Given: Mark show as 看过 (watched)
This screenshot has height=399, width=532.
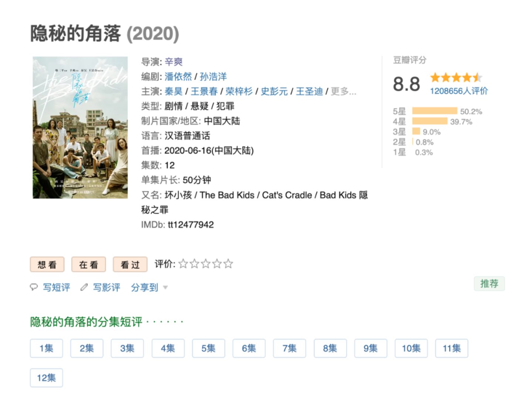Looking at the screenshot, I should click(x=130, y=264).
